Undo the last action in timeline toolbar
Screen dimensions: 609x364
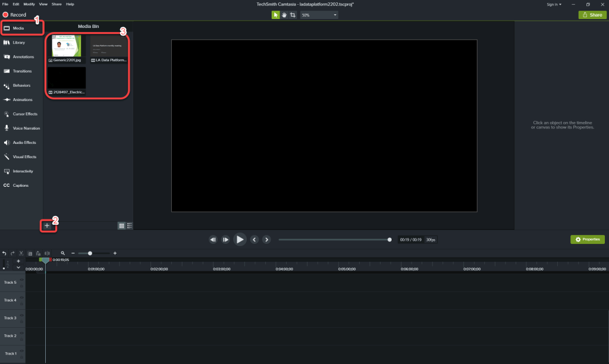(x=4, y=253)
